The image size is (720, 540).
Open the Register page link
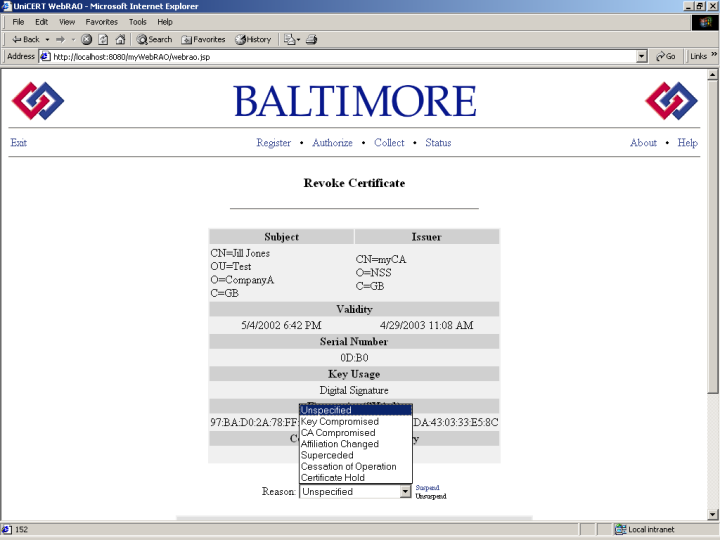pos(274,143)
